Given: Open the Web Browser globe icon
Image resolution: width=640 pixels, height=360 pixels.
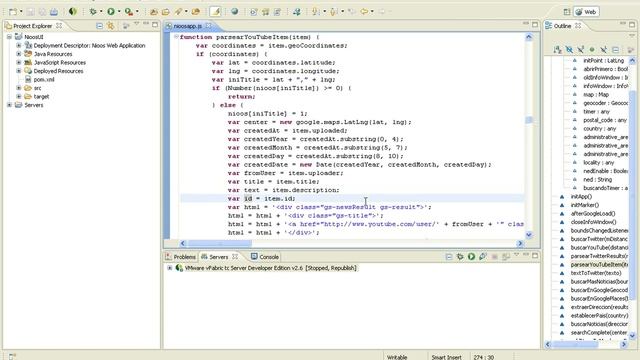Looking at the screenshot, I should [235, 12].
